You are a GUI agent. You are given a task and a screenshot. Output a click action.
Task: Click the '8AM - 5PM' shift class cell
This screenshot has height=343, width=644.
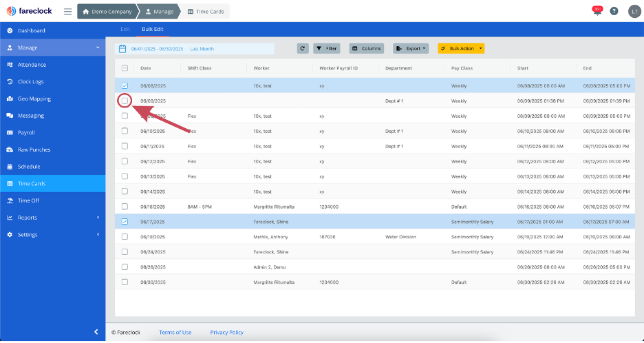pyautogui.click(x=200, y=207)
